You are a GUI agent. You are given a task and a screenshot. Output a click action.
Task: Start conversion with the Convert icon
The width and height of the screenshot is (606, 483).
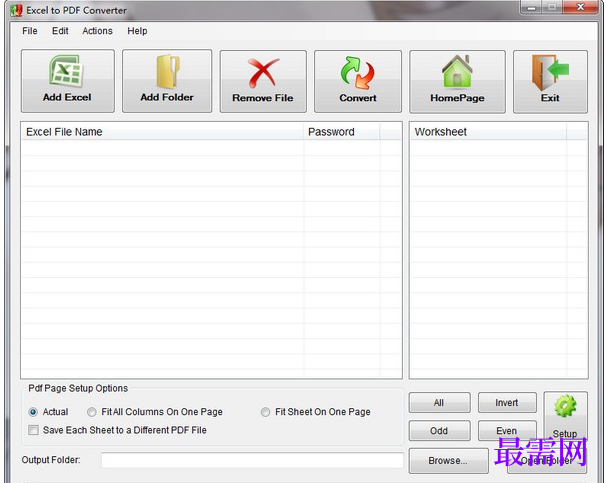pos(357,73)
